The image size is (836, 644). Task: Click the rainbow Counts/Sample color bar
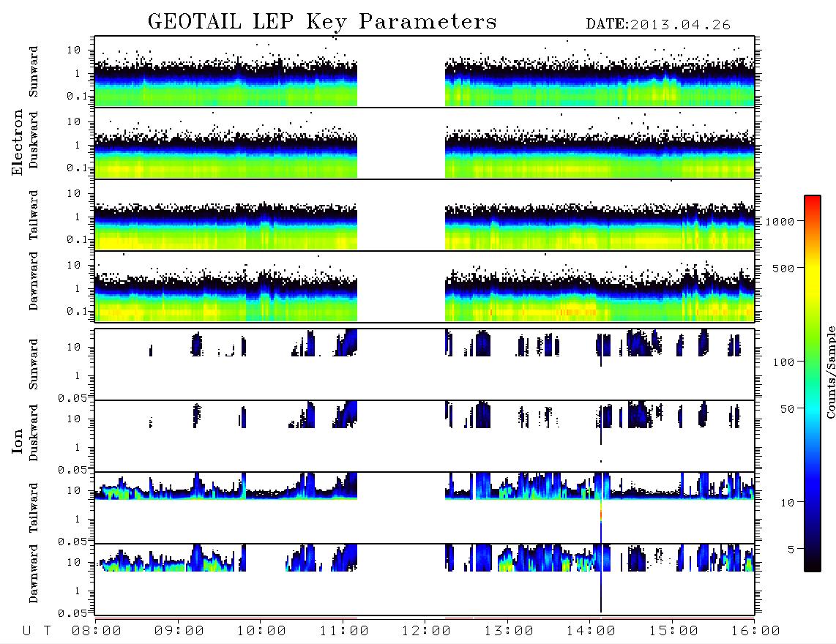813,384
